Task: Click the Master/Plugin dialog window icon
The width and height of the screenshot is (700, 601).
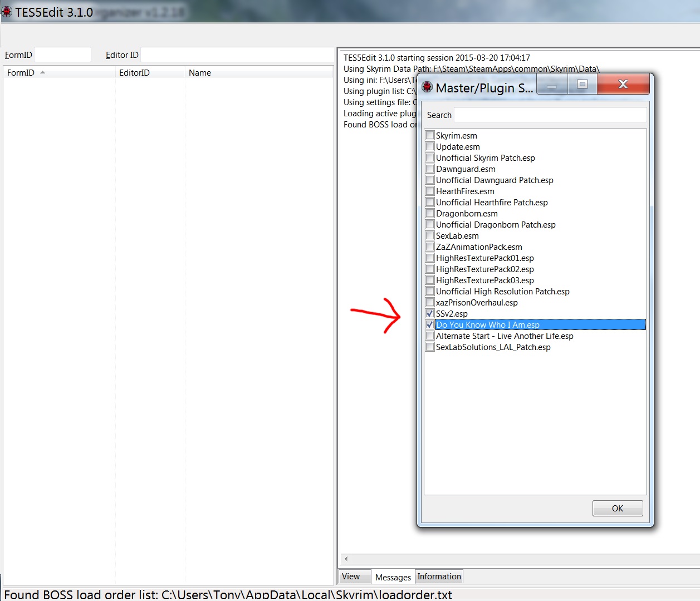Action: click(427, 87)
